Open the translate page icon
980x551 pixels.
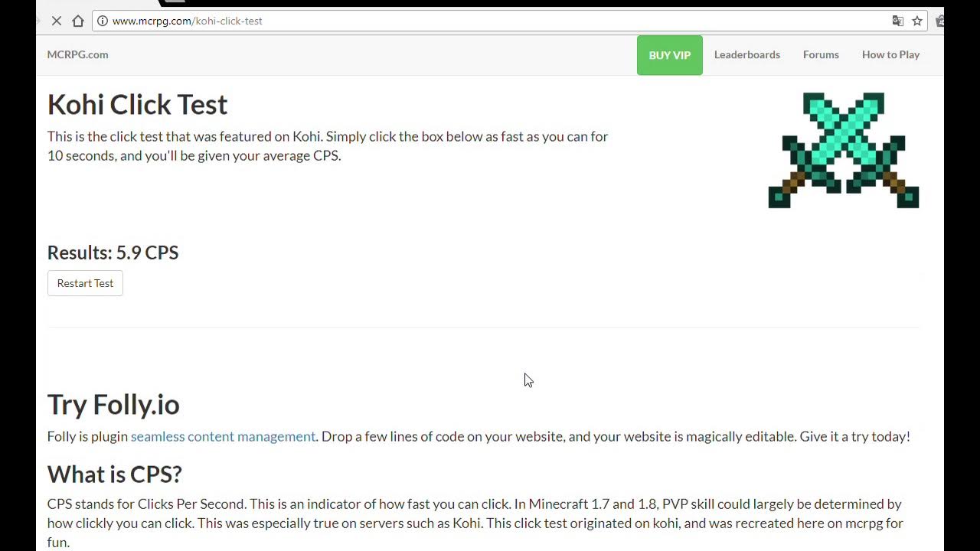coord(898,21)
